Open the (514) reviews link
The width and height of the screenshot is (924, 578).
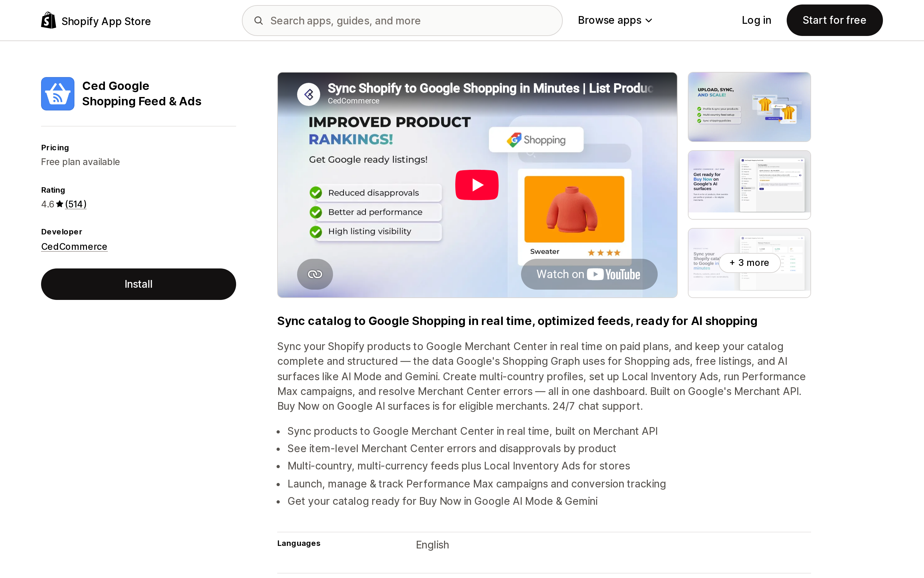pos(76,204)
